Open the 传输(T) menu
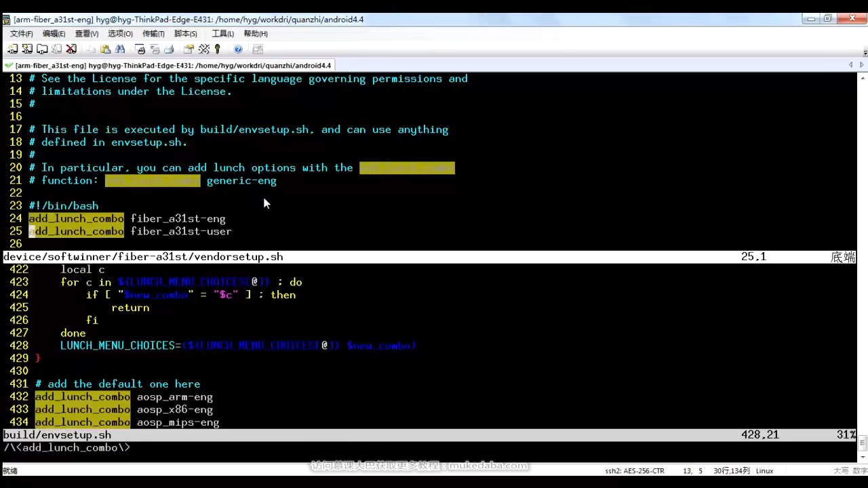 coord(153,33)
